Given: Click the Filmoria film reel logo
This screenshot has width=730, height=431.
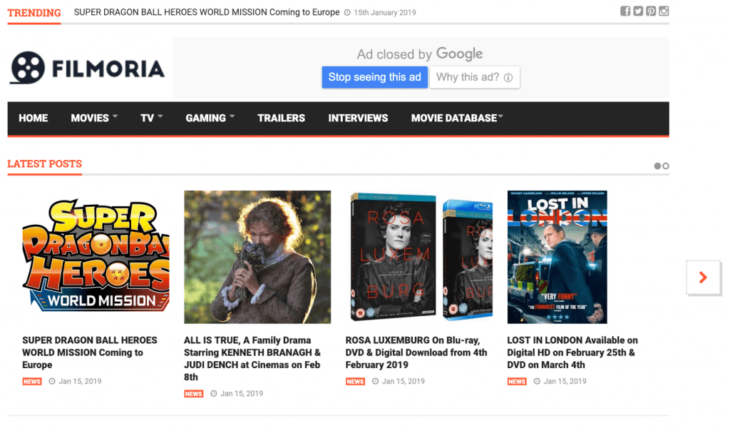Looking at the screenshot, I should tap(28, 68).
